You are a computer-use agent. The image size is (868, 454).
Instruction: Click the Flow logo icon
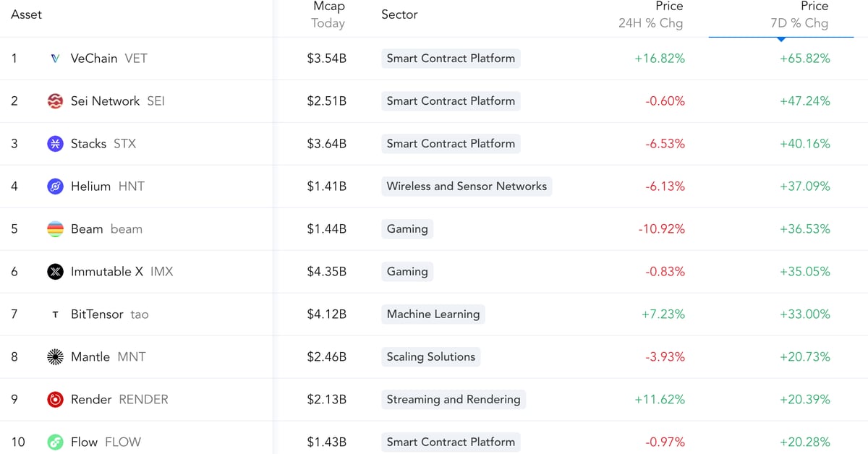coord(56,442)
